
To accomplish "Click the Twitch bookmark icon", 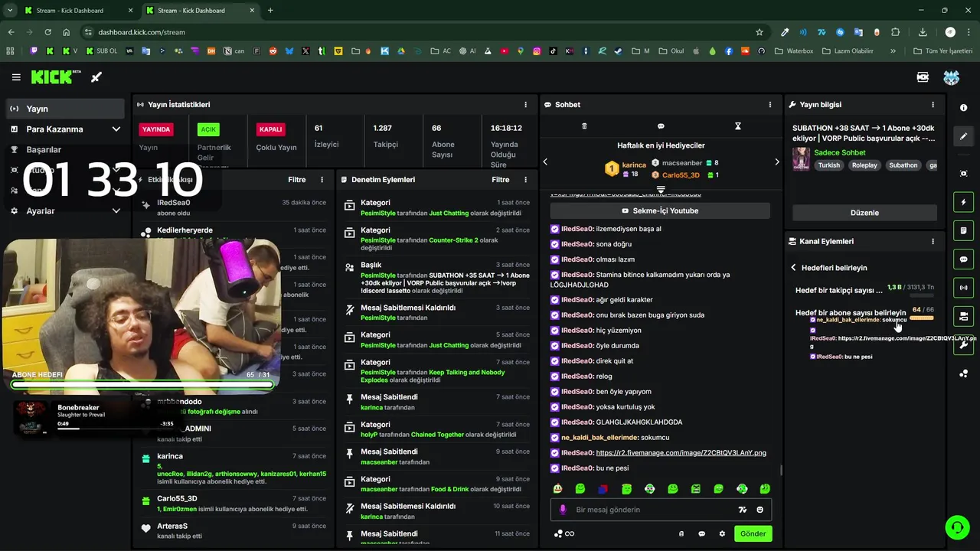I will pyautogui.click(x=34, y=51).
